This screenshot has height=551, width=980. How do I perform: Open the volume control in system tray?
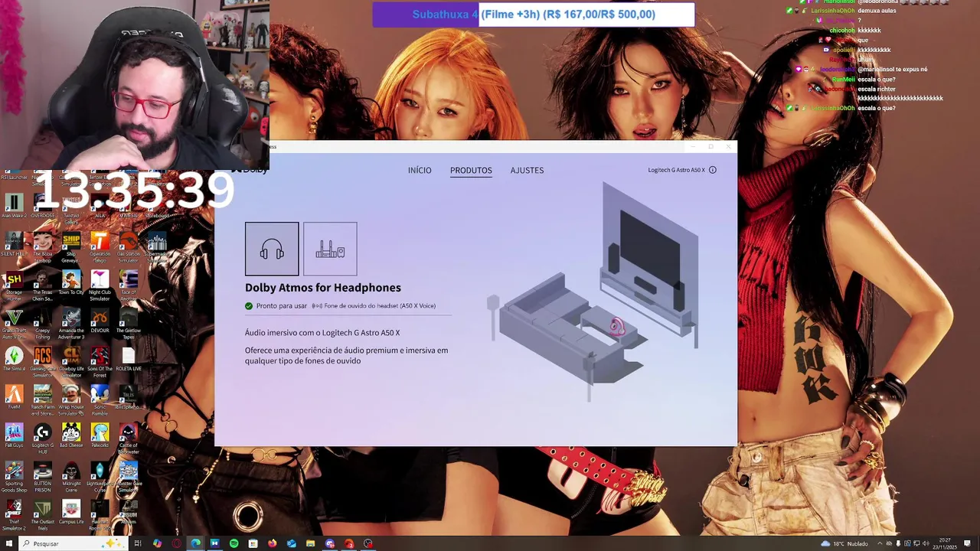pos(926,543)
